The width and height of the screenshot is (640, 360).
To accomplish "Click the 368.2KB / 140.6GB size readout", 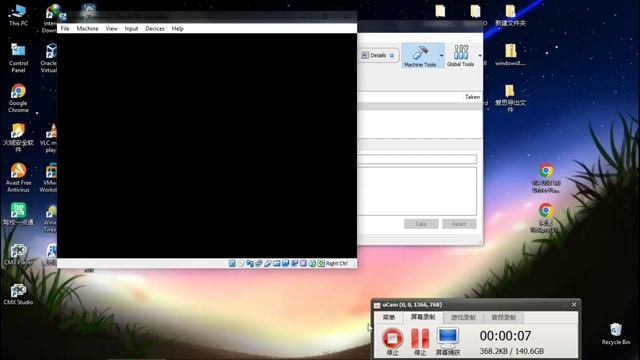I will 511,351.
